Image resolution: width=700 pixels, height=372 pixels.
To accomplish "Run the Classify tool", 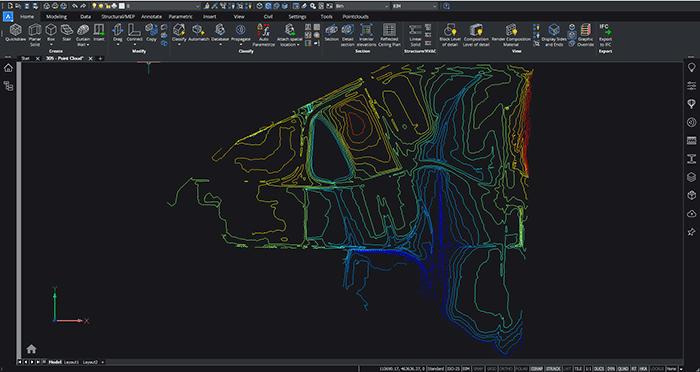I will point(179,33).
